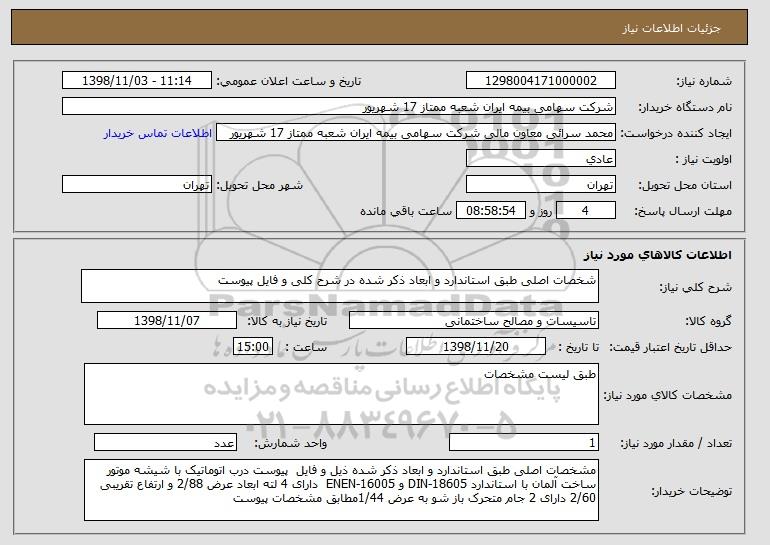Image resolution: width=770 pixels, height=545 pixels.
Task: Click the استان محل تحویل field
Action: click(541, 185)
